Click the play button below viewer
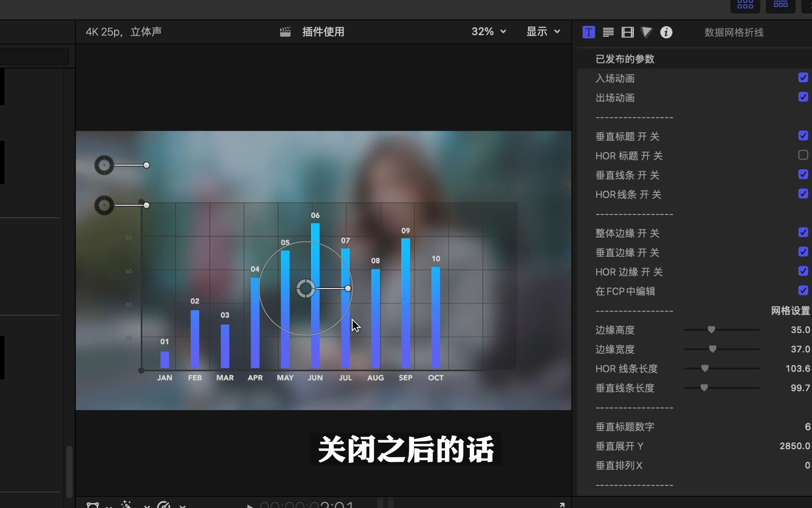The width and height of the screenshot is (812, 508). tap(250, 506)
